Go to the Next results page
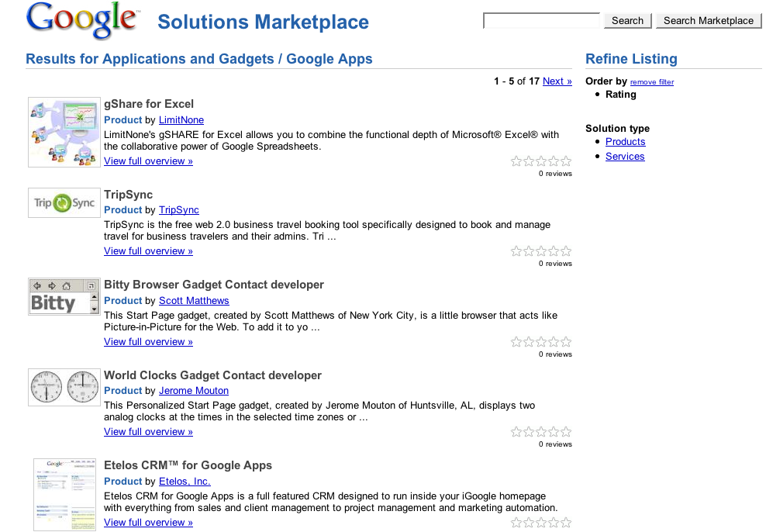The height and width of the screenshot is (532, 773). pos(557,81)
